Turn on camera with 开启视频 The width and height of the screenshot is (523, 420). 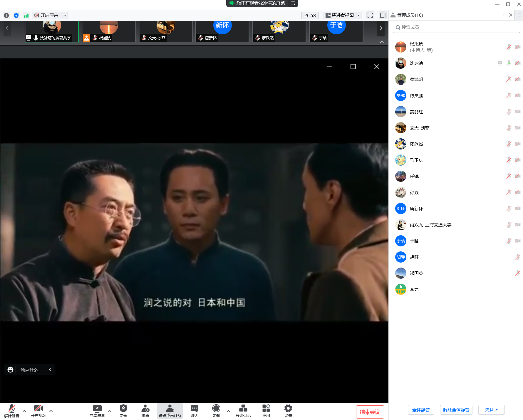(x=38, y=411)
